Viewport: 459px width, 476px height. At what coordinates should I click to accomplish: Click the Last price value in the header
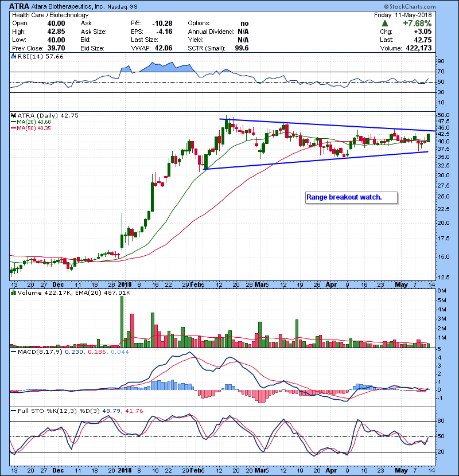pos(423,40)
